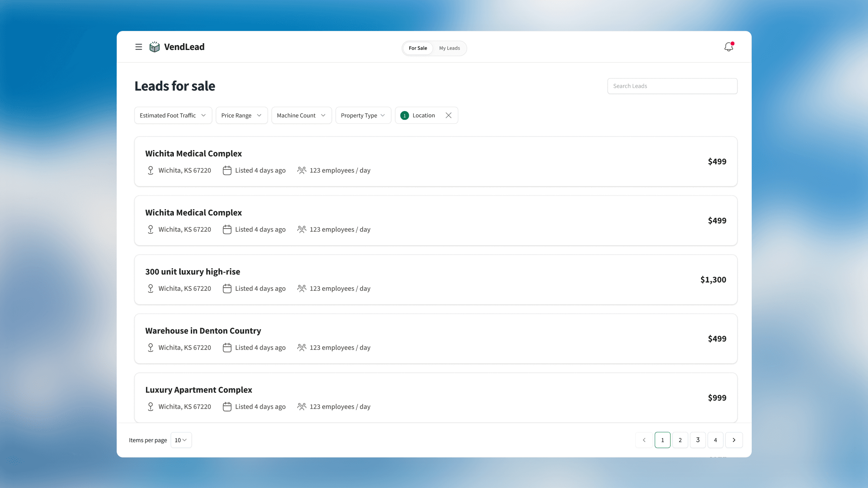Open the Estimated Foot Traffic filter dropdown
This screenshot has width=868, height=488.
[173, 115]
